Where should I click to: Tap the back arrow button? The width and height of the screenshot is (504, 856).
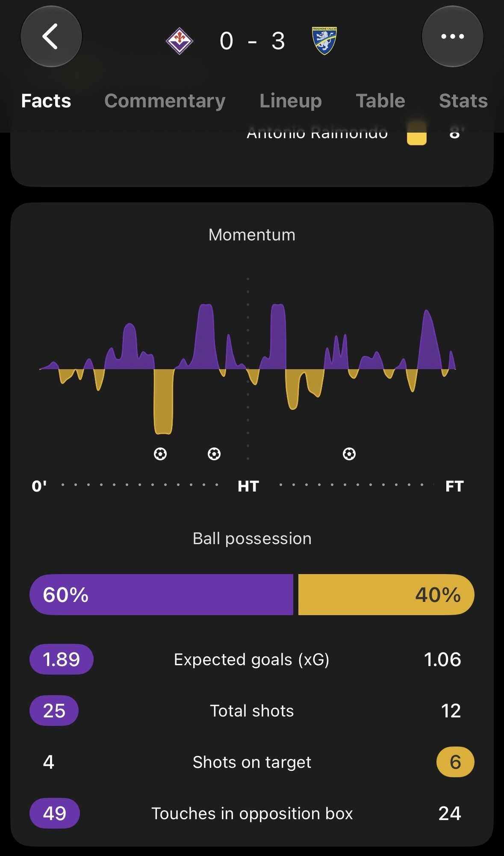(x=51, y=36)
